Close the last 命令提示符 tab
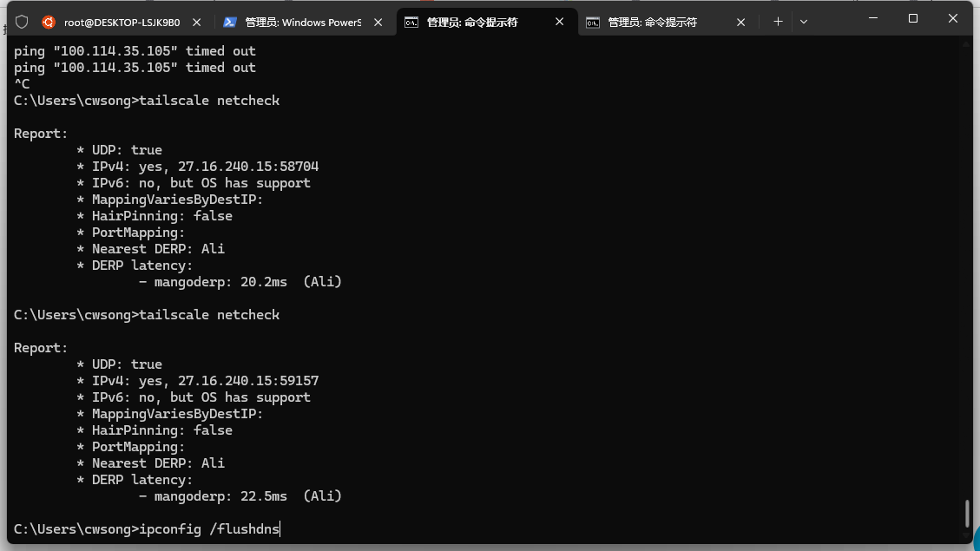The image size is (980, 551). pos(740,23)
